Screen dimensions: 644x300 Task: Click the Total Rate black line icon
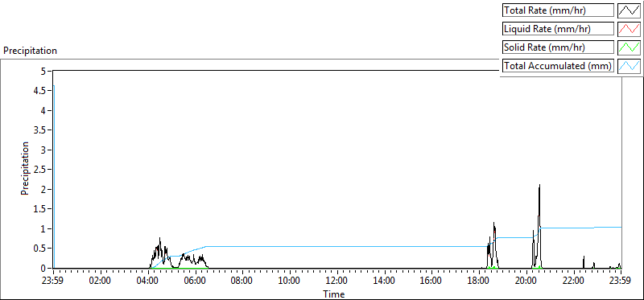[x=629, y=10]
